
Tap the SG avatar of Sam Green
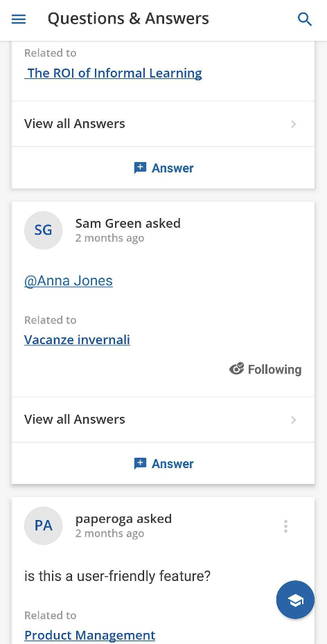pyautogui.click(x=43, y=230)
